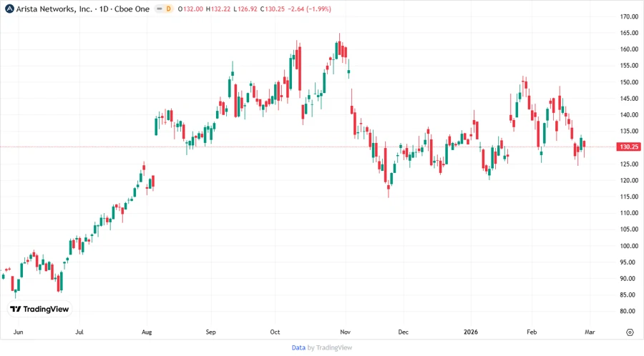The width and height of the screenshot is (644, 356).
Task: Click the Aug label on time axis
Action: coord(147,332)
